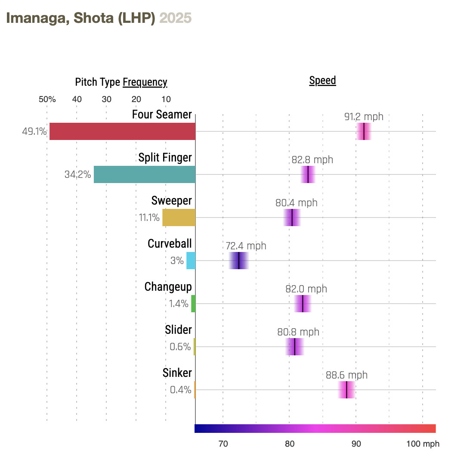Click the Changeup 82.0 mph speed marker

(x=303, y=304)
